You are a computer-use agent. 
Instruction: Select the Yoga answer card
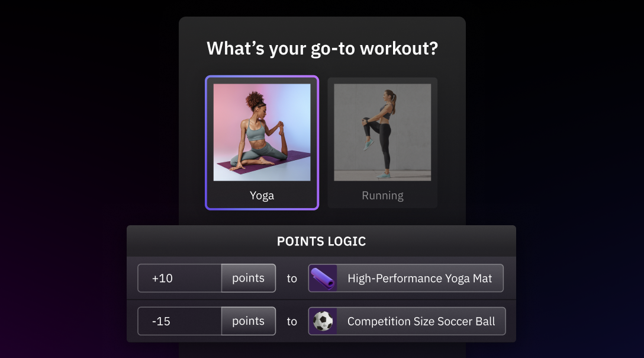pos(262,143)
